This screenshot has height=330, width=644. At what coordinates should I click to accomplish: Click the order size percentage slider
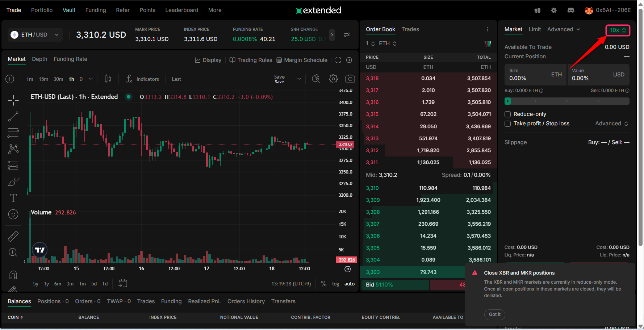567,101
